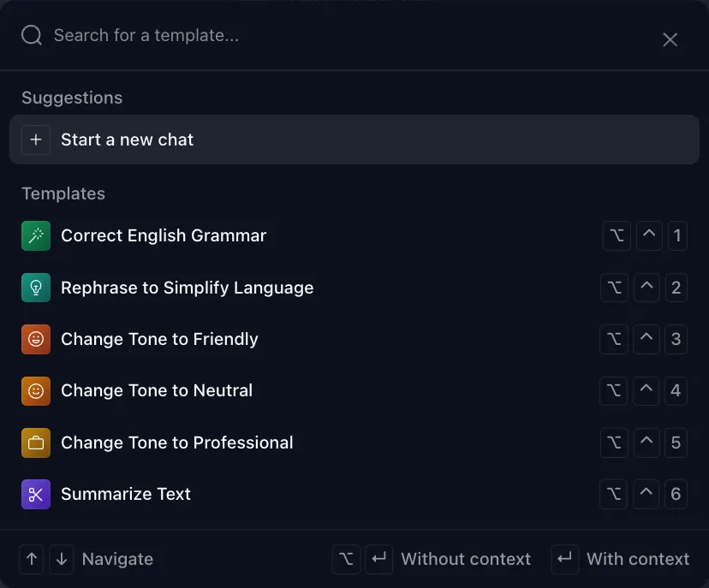Click the X to close the template search
The width and height of the screenshot is (709, 588).
(x=670, y=39)
